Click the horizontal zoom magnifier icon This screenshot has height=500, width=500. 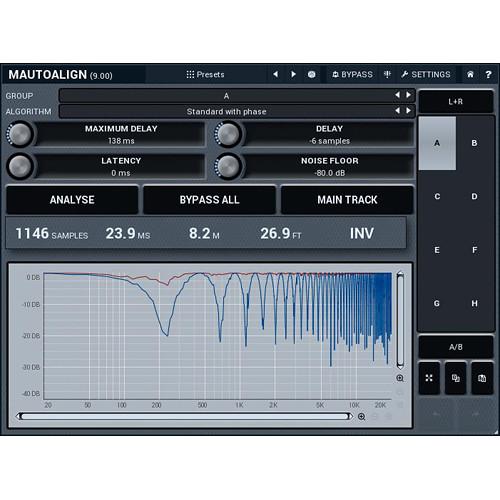tap(362, 417)
